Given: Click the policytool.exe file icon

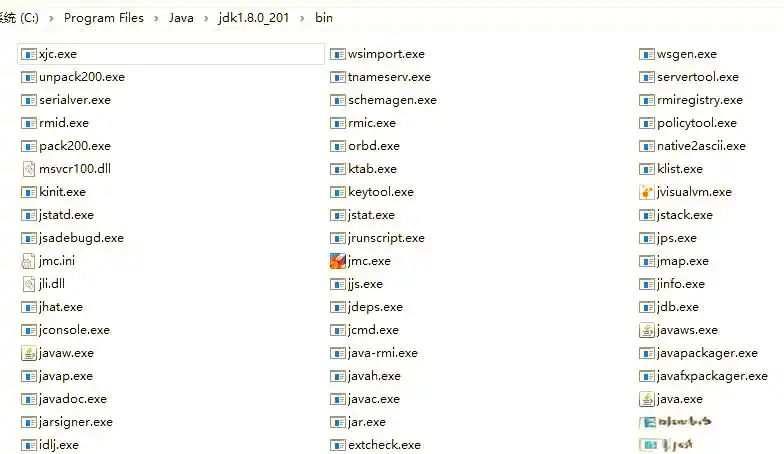Looking at the screenshot, I should (647, 123).
